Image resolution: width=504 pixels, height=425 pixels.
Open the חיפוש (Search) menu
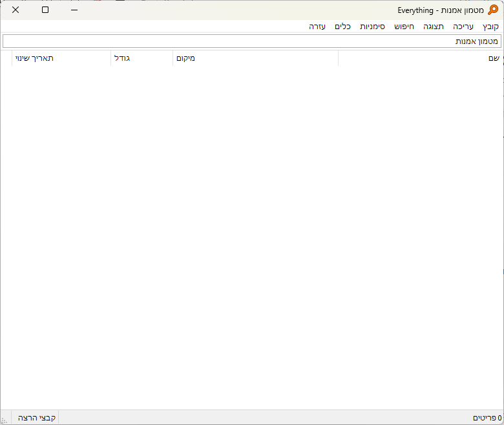click(x=404, y=27)
